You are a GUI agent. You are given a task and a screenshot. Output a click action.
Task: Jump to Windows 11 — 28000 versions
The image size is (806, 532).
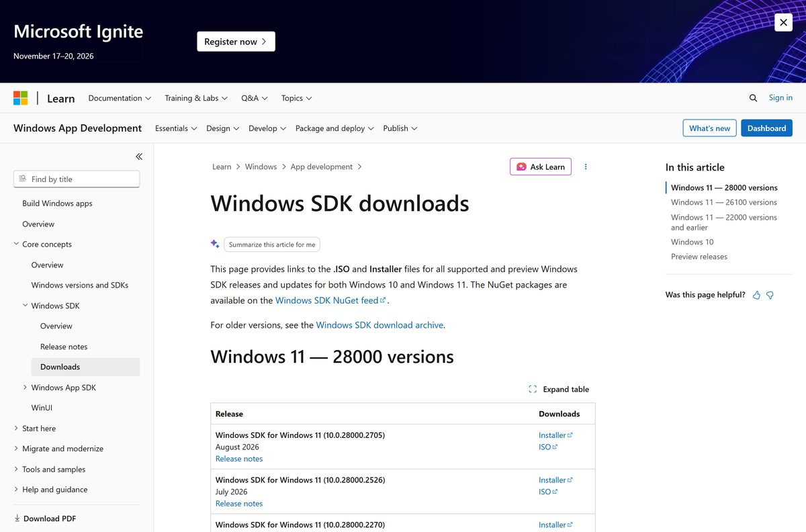724,187
